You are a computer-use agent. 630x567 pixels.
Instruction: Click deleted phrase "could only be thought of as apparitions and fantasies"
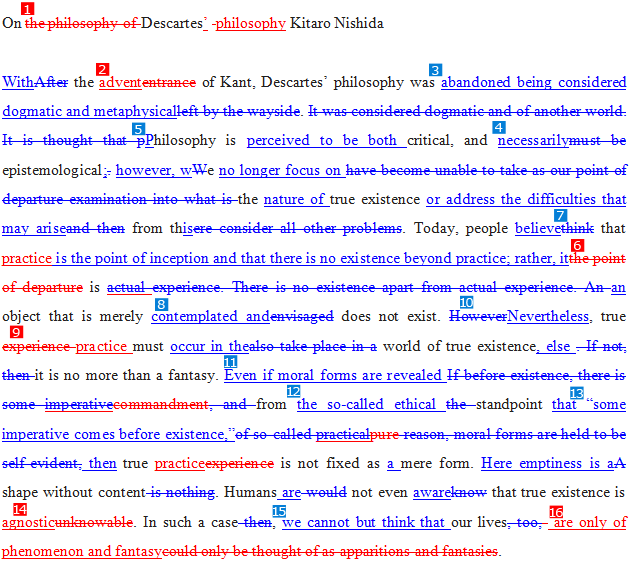tap(329, 551)
